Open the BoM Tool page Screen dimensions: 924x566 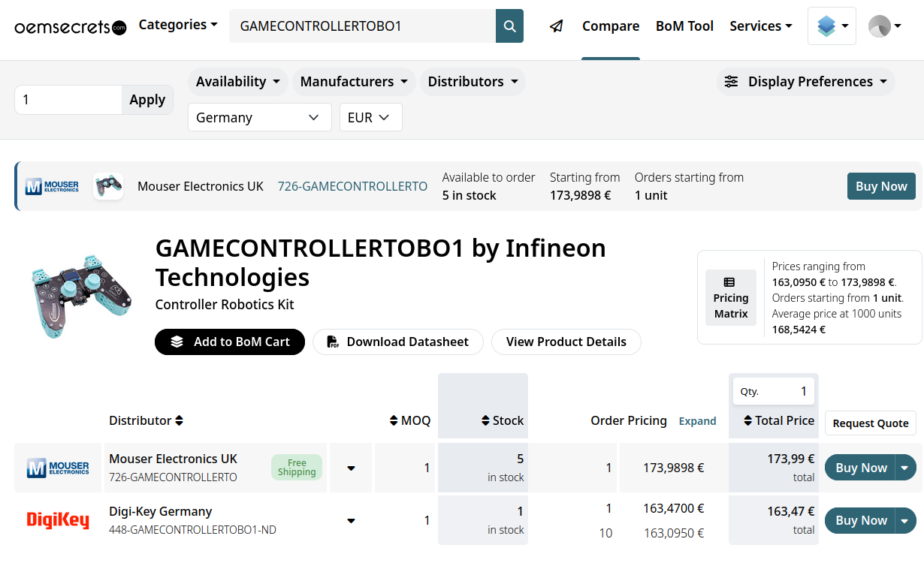pos(684,26)
